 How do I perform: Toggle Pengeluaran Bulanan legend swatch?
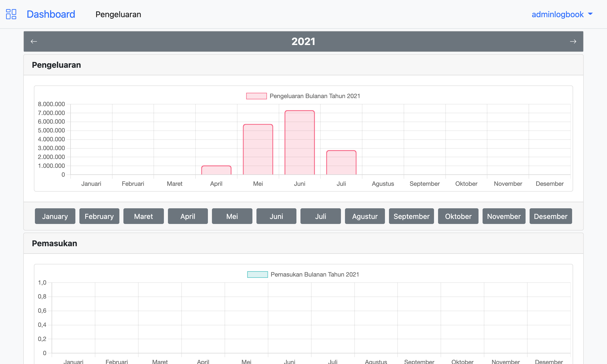[x=256, y=96]
